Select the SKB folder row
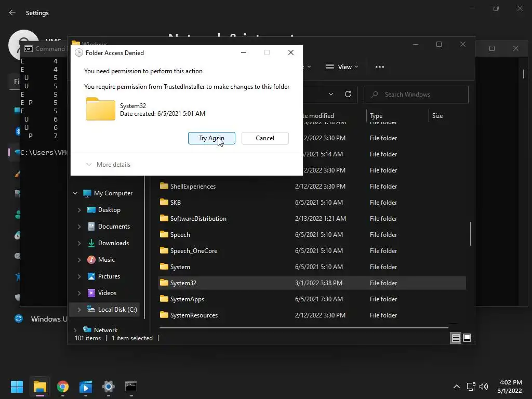Image resolution: width=532 pixels, height=399 pixels. (x=312, y=203)
